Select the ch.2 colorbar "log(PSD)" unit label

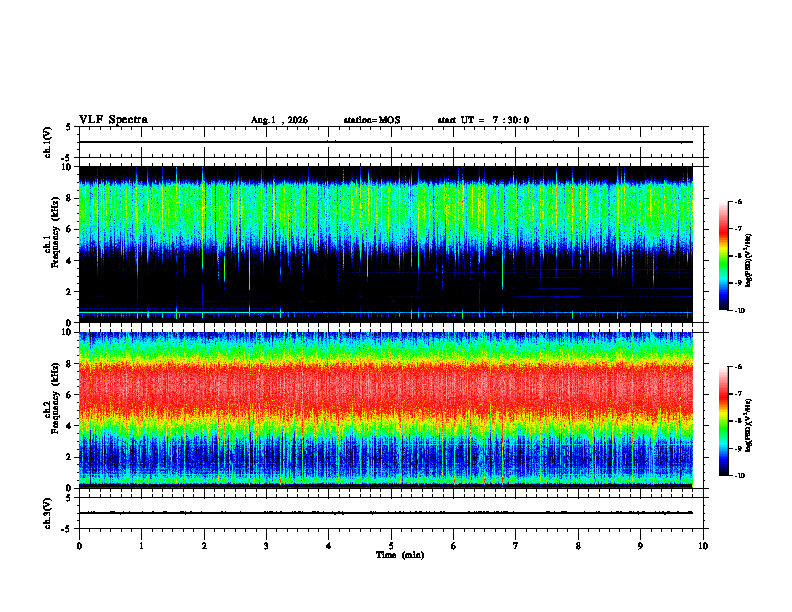tap(748, 425)
